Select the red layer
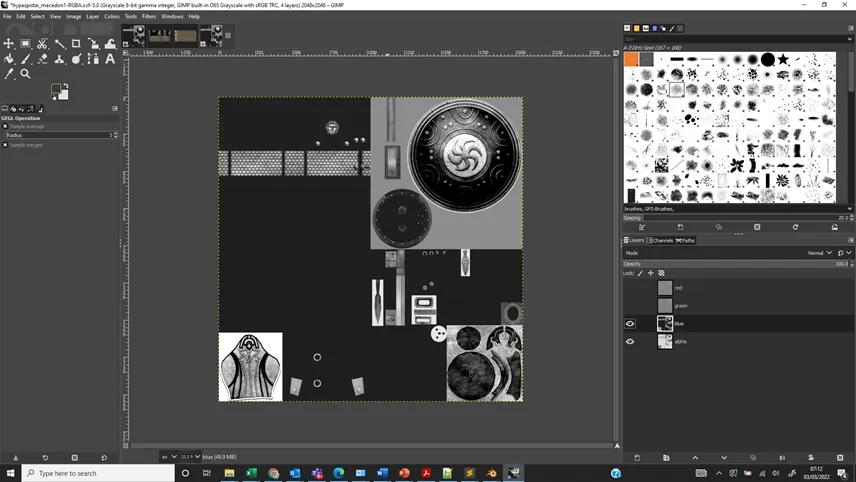Image resolution: width=856 pixels, height=482 pixels. [738, 288]
